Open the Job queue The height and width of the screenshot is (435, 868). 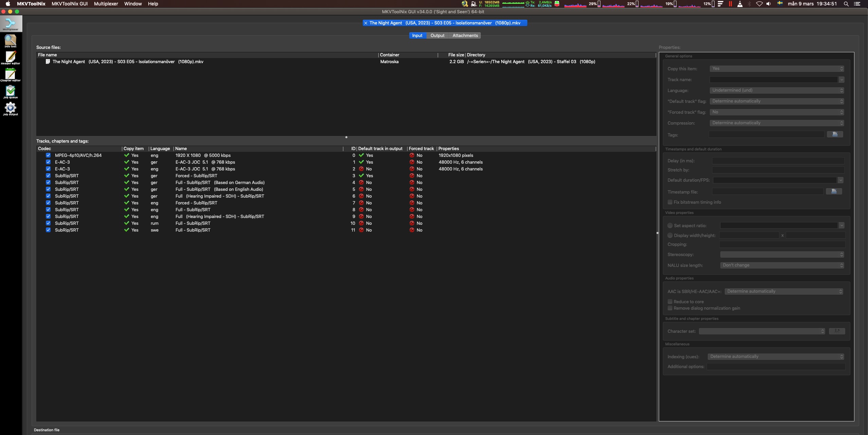10,92
